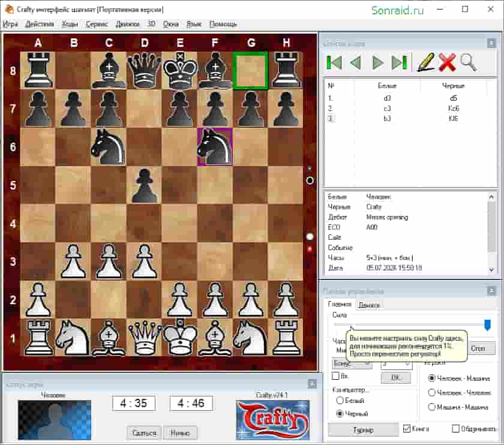Screen dimensions: 504x445
Task: Open the Окна menu
Action: coord(170,24)
